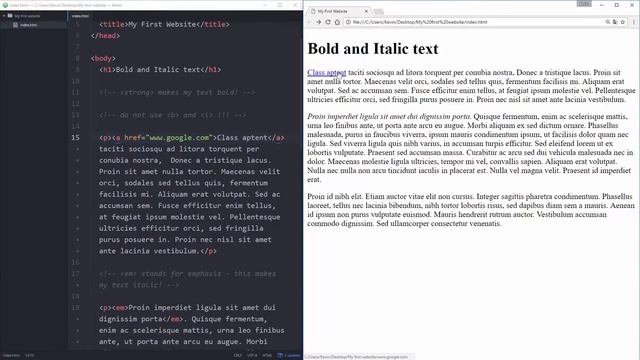640x360 pixels.
Task: Click the zoom magnifier icon in address bar
Action: coord(608,22)
